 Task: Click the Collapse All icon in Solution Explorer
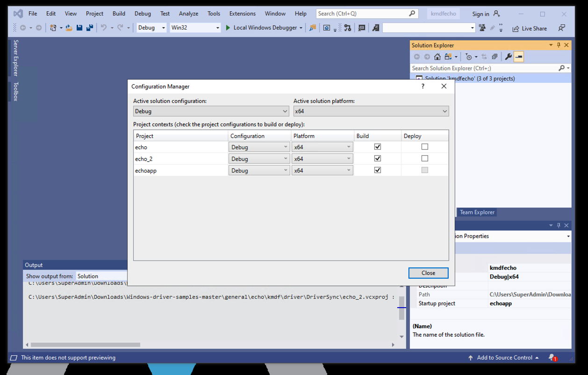point(494,57)
